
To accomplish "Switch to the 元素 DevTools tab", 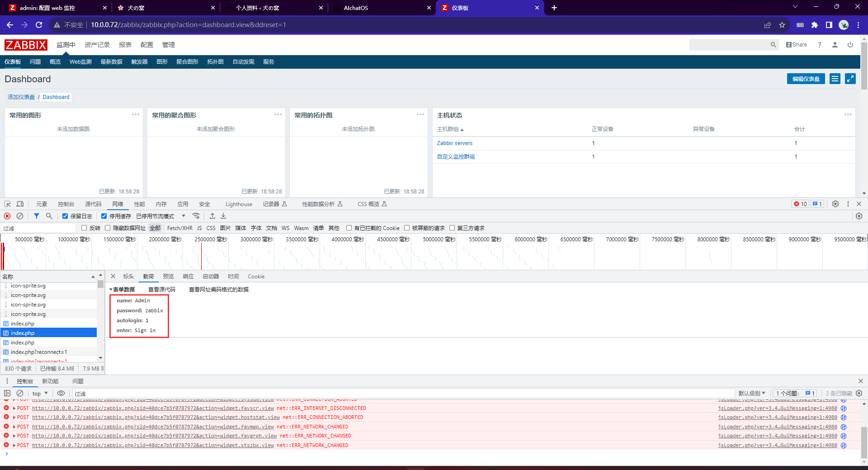I will click(x=42, y=204).
